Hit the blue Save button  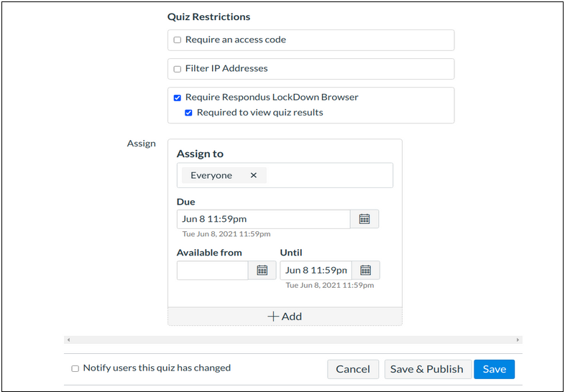tap(494, 369)
